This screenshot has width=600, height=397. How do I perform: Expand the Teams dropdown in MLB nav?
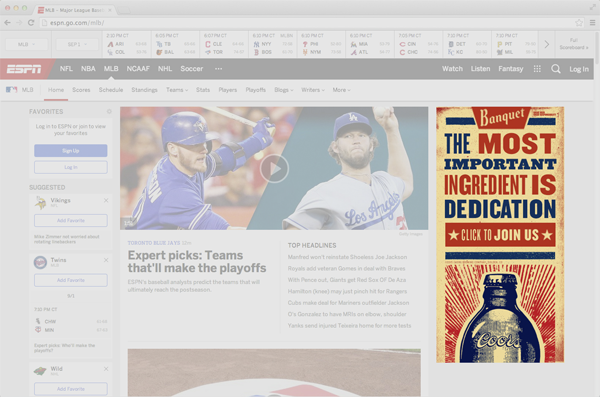pyautogui.click(x=177, y=90)
